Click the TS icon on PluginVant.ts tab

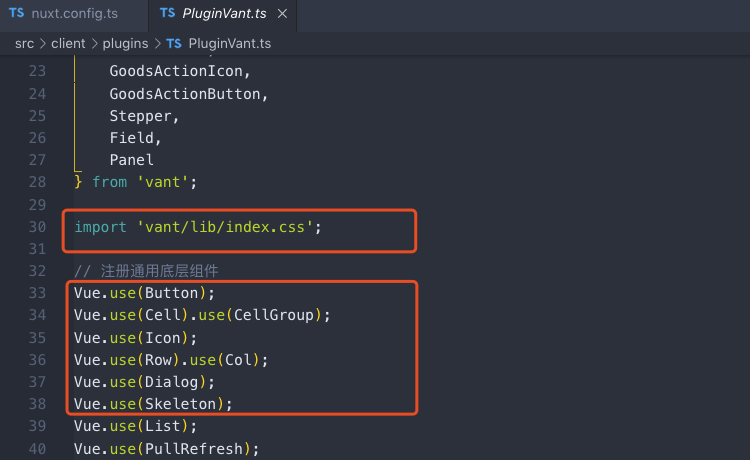click(x=167, y=13)
